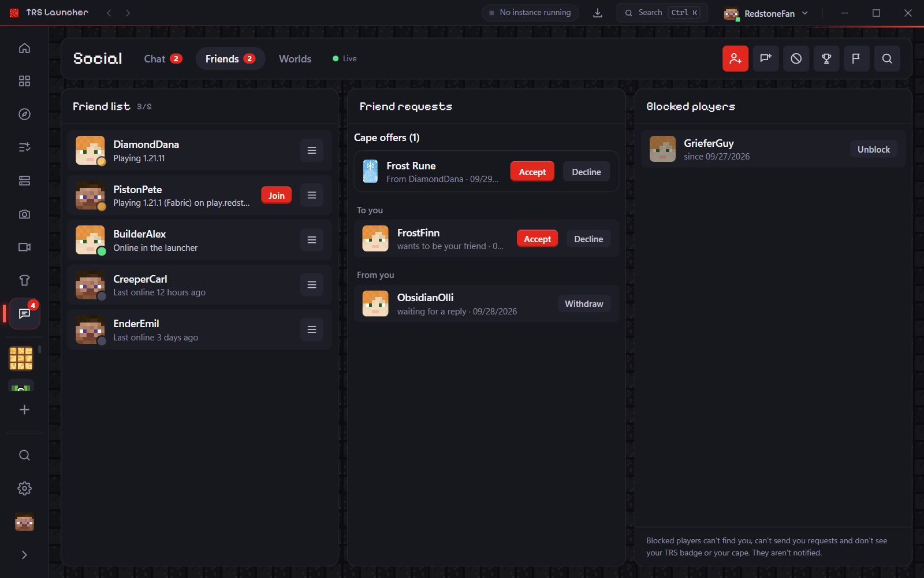Switch to the Chat tab
Viewport: 924px width, 578px height.
163,58
